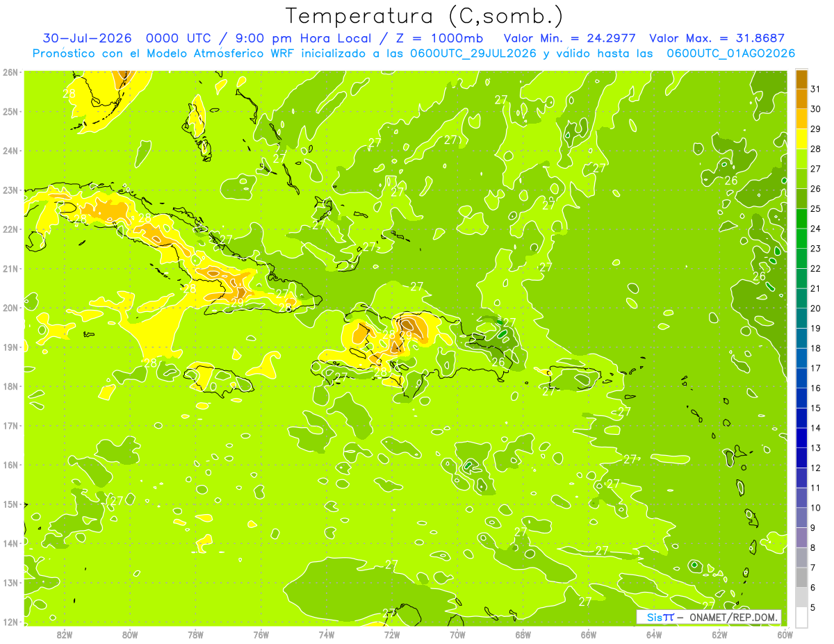Click the '18N' latitude axis label

10,386
